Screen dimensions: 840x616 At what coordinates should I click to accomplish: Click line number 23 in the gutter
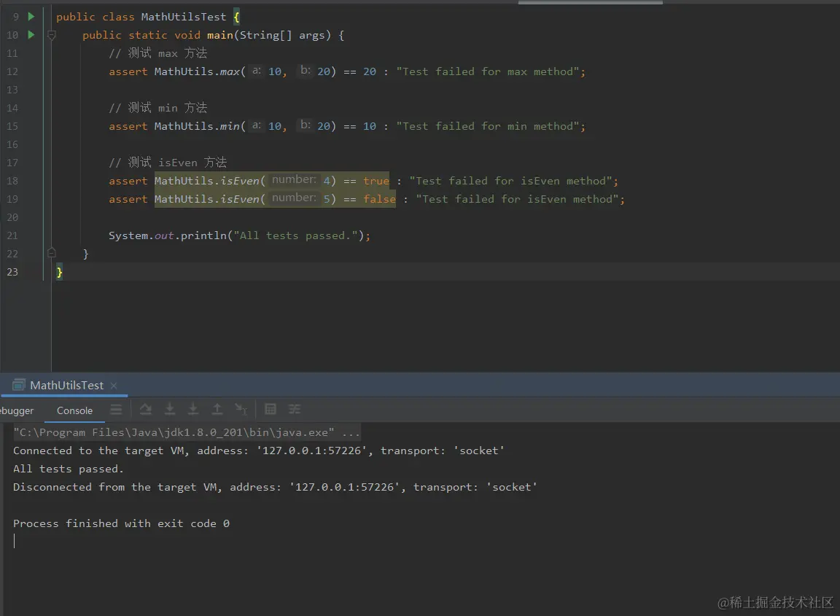click(x=12, y=272)
